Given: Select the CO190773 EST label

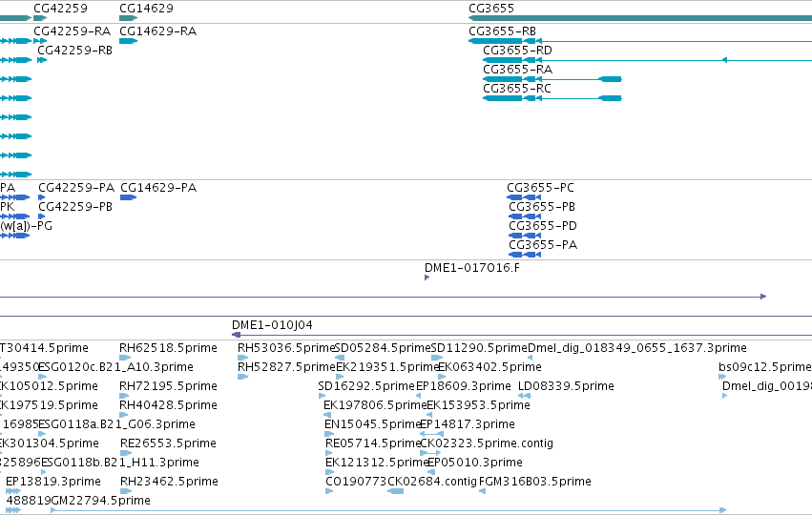Looking at the screenshot, I should pos(356,482).
